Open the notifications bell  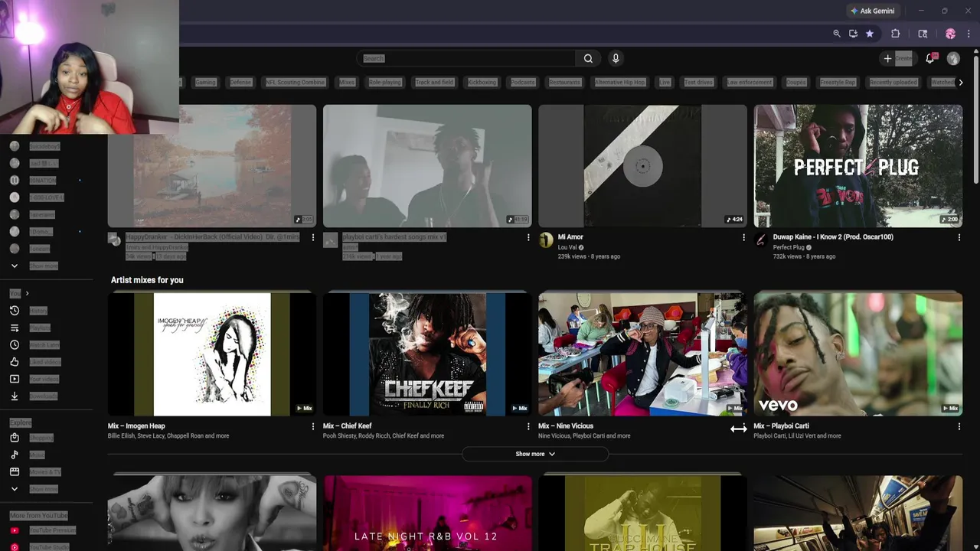click(930, 58)
